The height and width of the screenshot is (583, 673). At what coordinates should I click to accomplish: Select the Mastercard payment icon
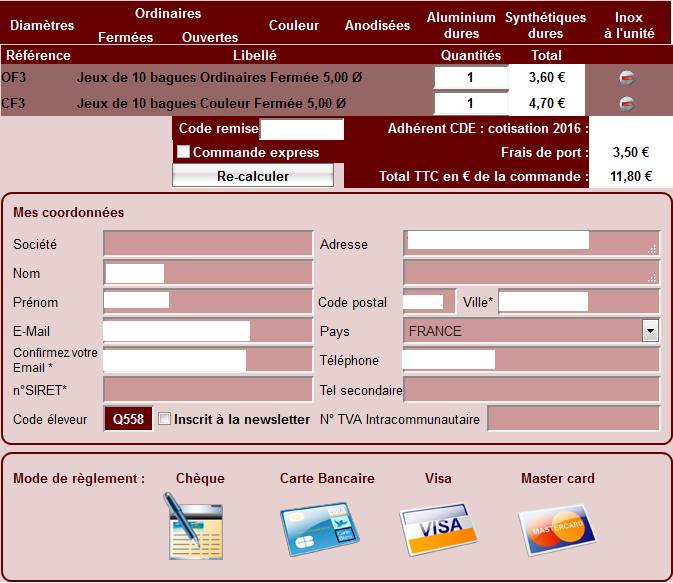(x=557, y=529)
